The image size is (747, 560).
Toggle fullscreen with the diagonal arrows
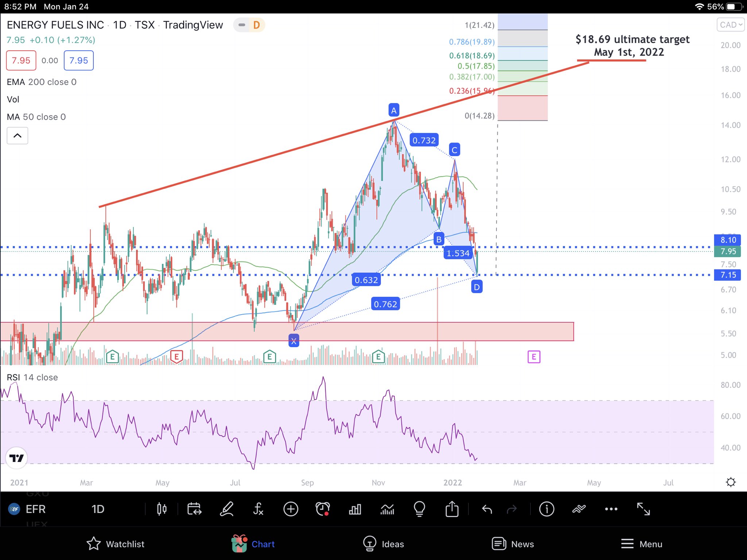643,509
